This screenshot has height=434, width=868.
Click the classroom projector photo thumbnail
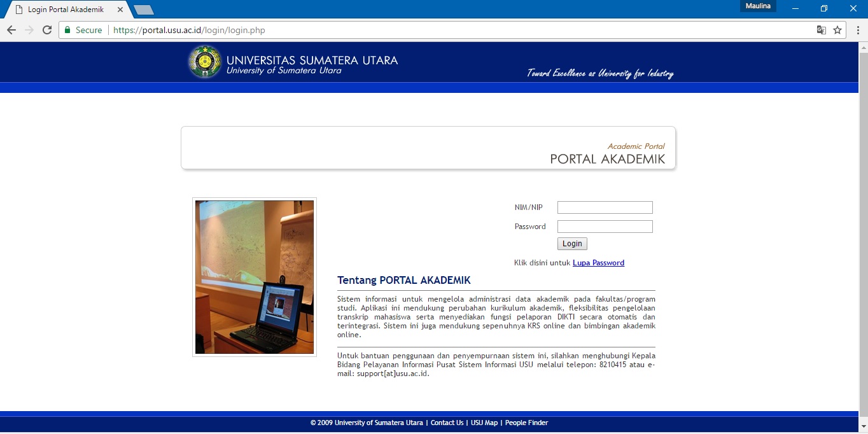pyautogui.click(x=254, y=277)
